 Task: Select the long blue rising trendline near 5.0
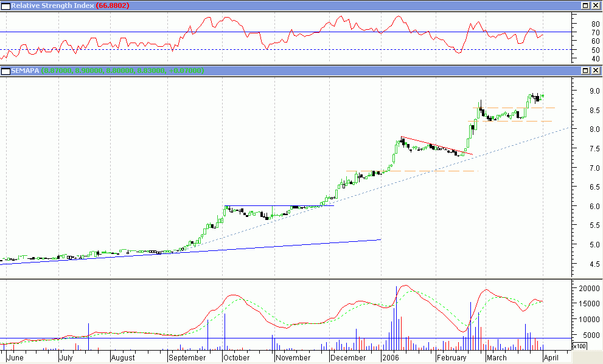click(x=190, y=252)
